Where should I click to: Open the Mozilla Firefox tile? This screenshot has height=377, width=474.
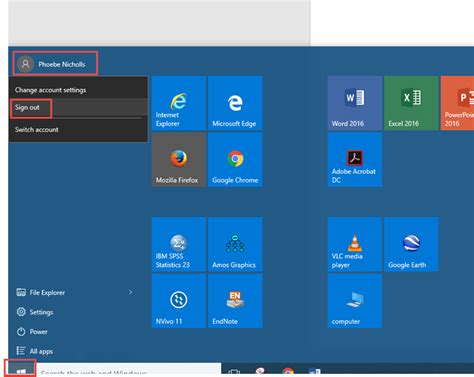(179, 160)
